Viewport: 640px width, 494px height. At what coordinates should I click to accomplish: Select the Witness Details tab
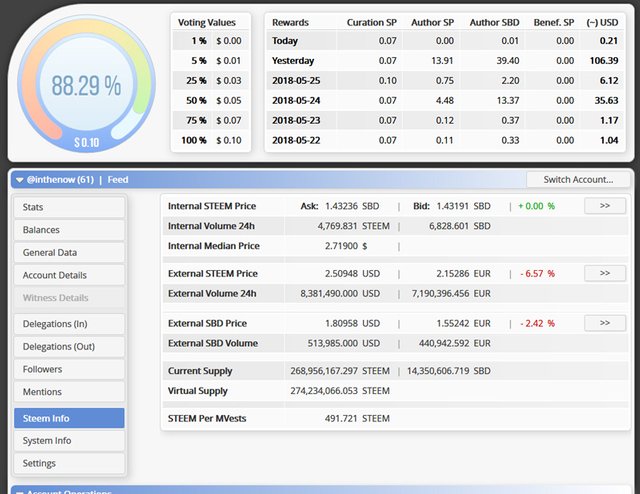tap(69, 298)
